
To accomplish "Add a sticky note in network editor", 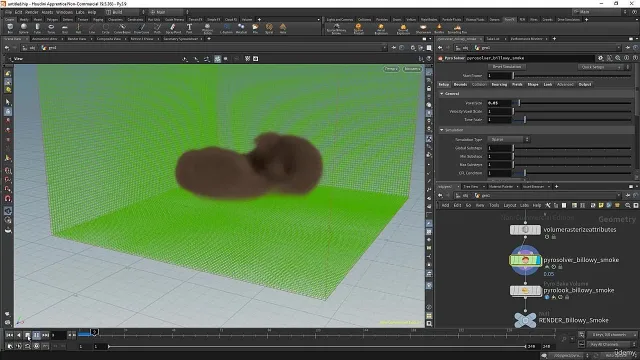I will 601,205.
